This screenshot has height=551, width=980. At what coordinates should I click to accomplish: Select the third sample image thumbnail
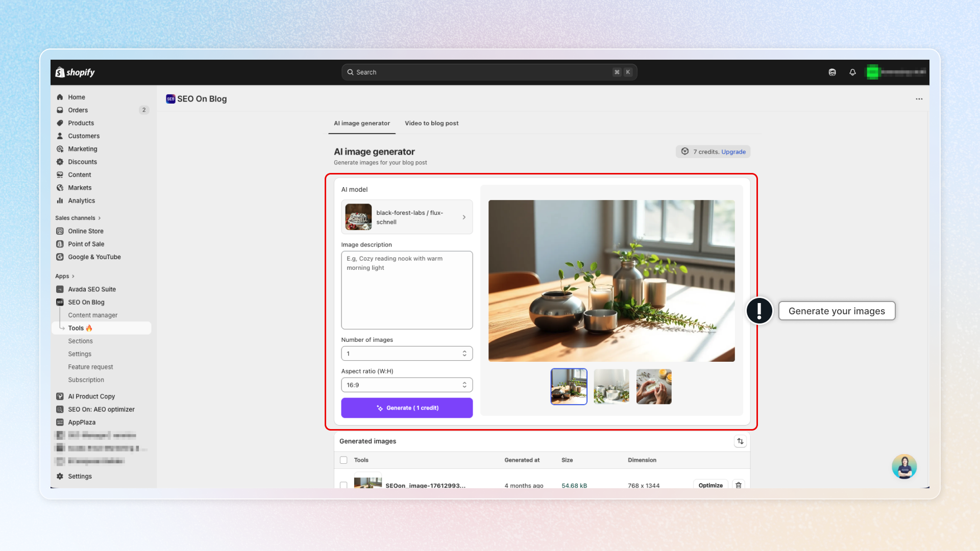pyautogui.click(x=654, y=387)
